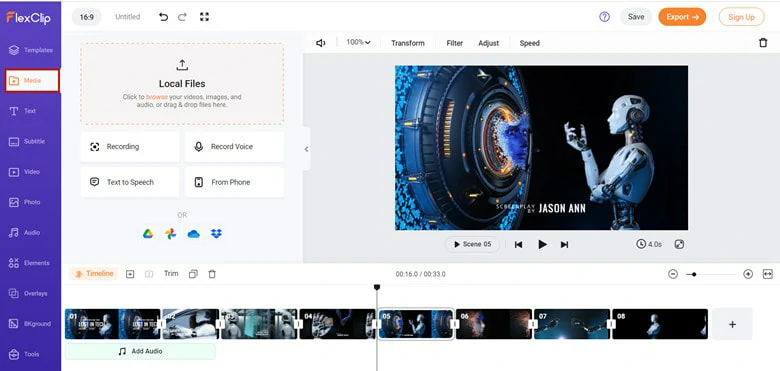Viewport: 780px width, 371px height.
Task: Open the Filter options
Action: point(455,43)
